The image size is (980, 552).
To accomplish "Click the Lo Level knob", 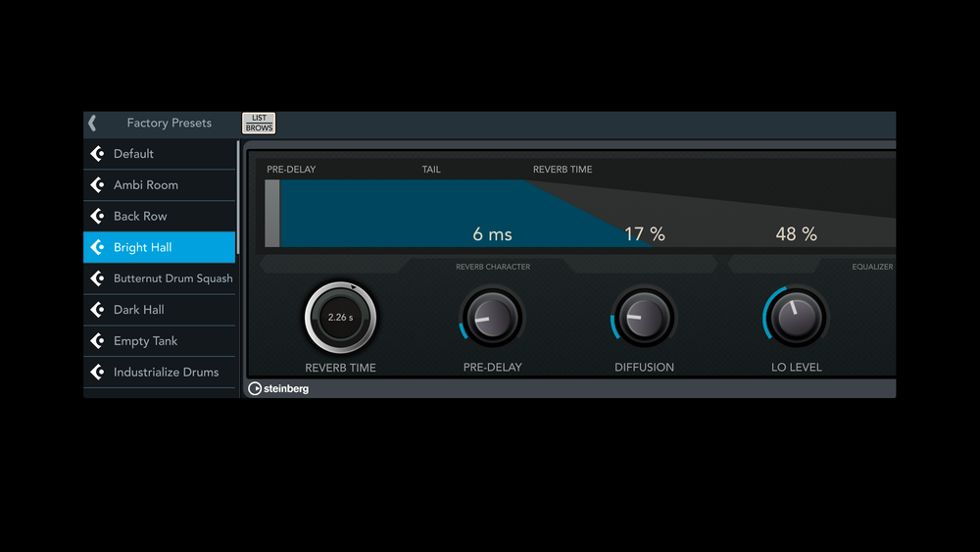I will pos(796,318).
